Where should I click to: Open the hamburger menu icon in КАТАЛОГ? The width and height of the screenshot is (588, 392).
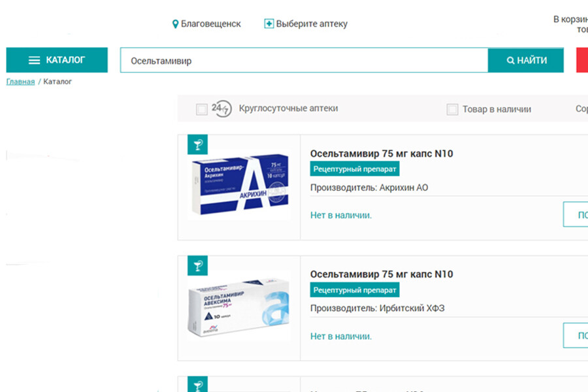(34, 60)
